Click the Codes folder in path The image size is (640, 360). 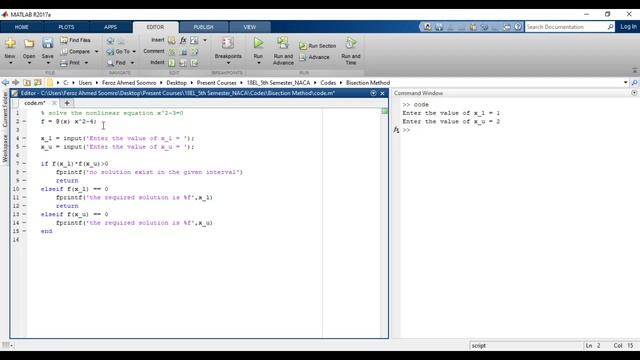(x=328, y=82)
